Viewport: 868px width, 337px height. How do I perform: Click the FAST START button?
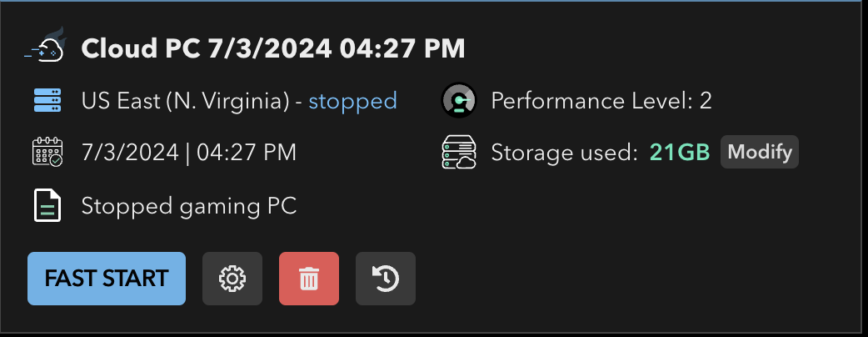pyautogui.click(x=107, y=279)
